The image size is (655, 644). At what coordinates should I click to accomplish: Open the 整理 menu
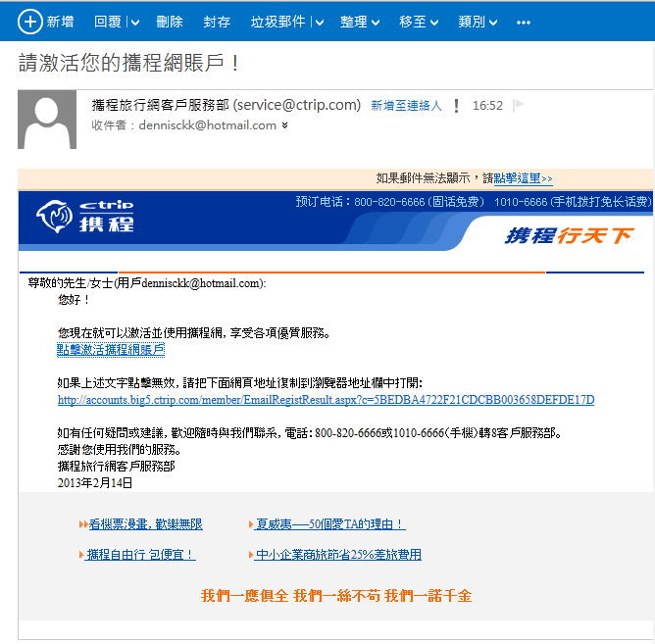tap(360, 22)
